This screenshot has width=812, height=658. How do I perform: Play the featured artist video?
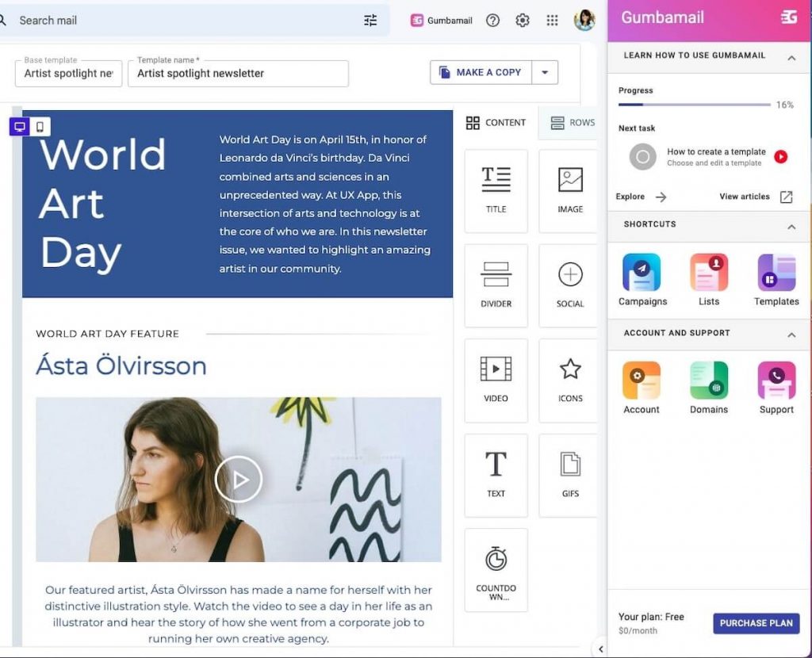pos(238,478)
